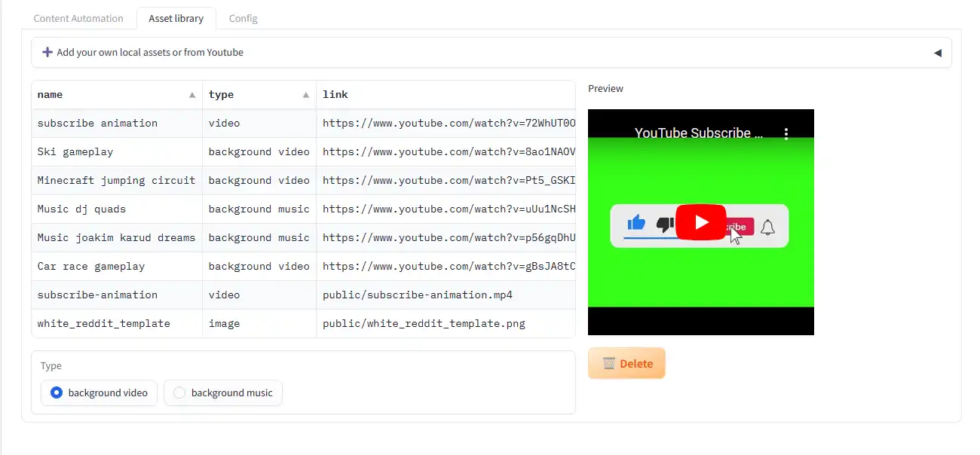Select the background music radio option
This screenshot has height=455, width=980.
(x=223, y=392)
